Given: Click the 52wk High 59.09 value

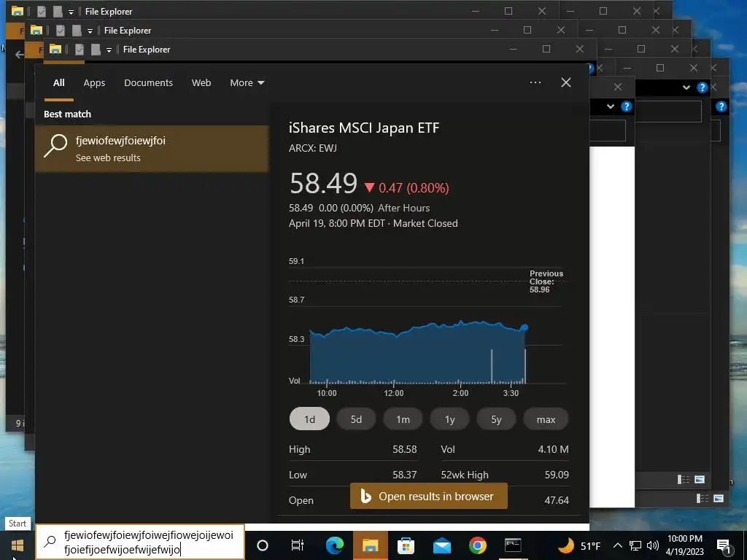Looking at the screenshot, I should pyautogui.click(x=557, y=475).
